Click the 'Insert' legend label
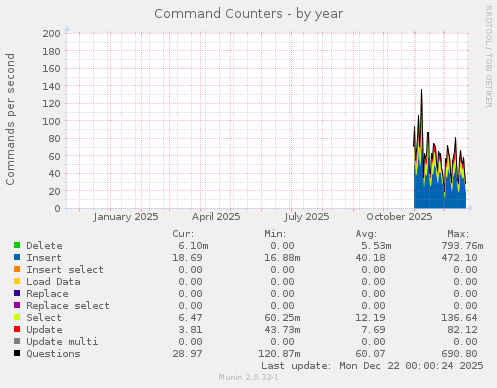This screenshot has width=497, height=388. pyautogui.click(x=44, y=258)
